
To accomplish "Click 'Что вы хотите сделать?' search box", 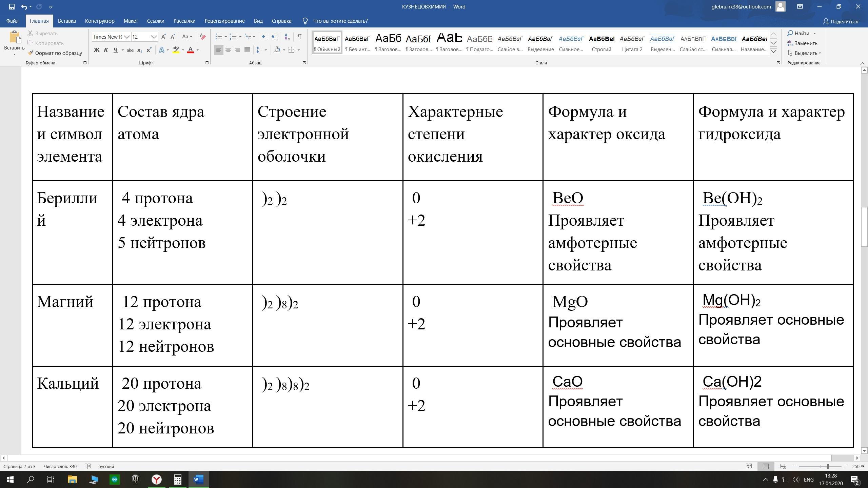I will pyautogui.click(x=340, y=21).
